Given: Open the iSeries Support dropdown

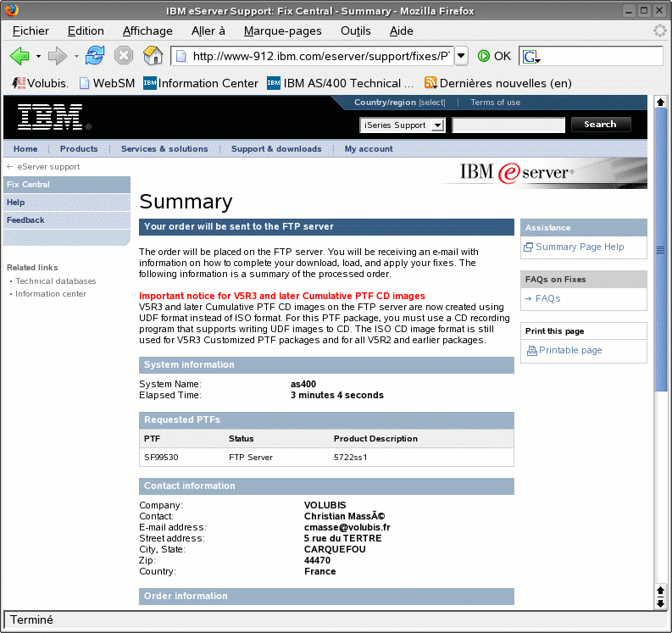Looking at the screenshot, I should pyautogui.click(x=403, y=125).
